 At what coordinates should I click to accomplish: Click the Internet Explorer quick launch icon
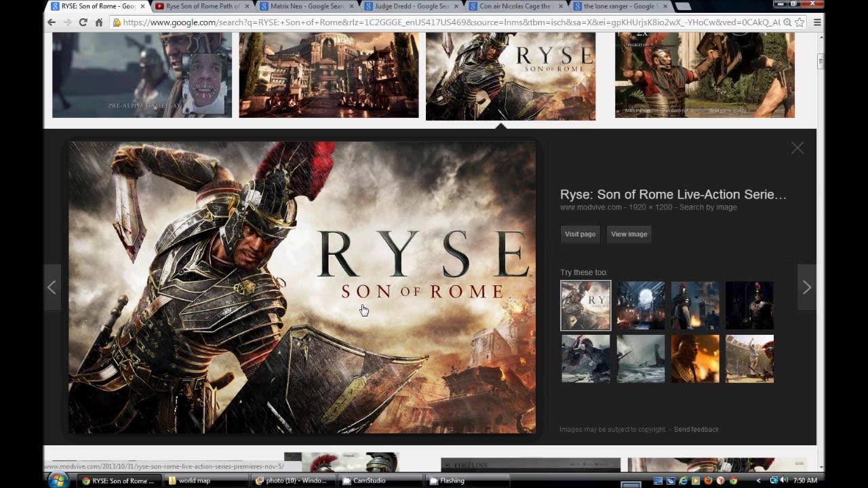(x=683, y=481)
